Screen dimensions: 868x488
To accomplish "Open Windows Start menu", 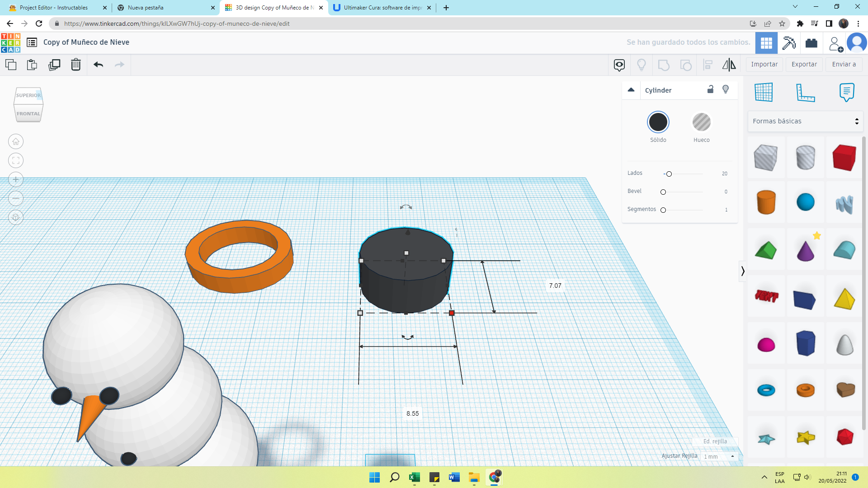I will pos(374,477).
